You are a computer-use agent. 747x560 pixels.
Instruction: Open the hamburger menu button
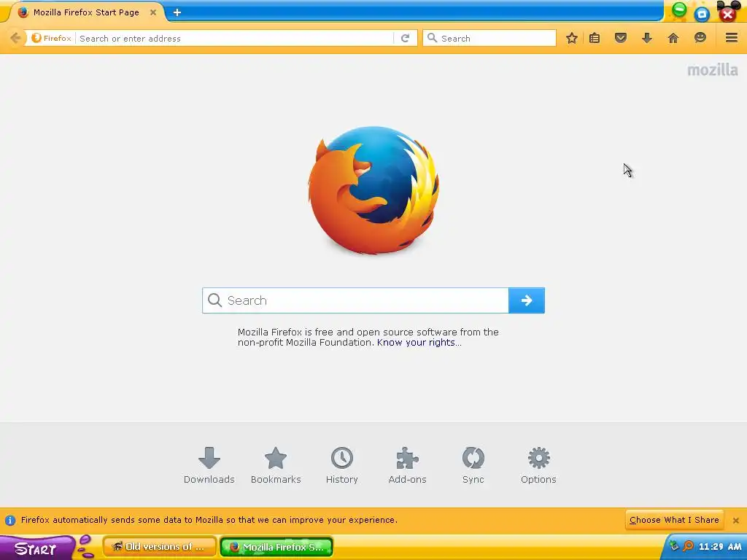(732, 38)
